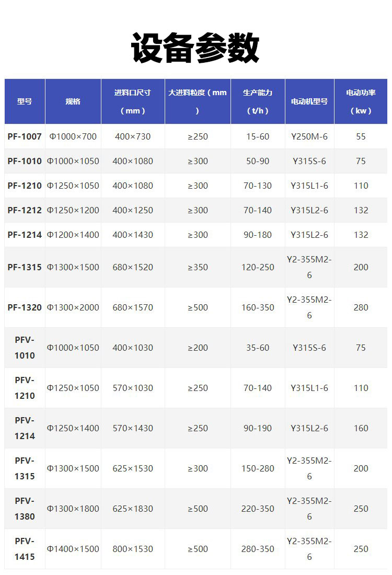Select the PFV-1315 row label
This screenshot has width=392, height=575.
(x=25, y=468)
